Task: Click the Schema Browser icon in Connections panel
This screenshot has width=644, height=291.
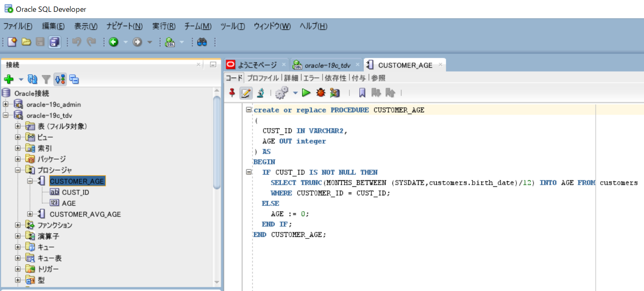Action: point(60,79)
